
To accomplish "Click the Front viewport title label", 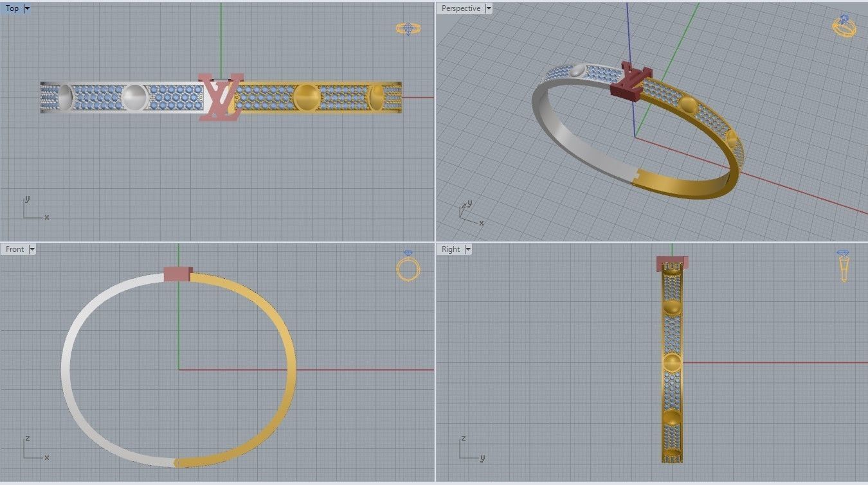I will [14, 249].
